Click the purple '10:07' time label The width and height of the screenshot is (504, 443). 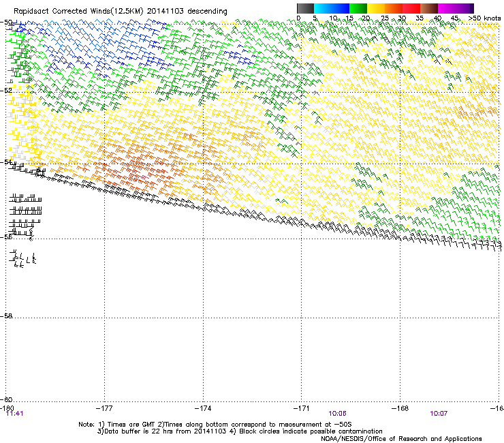point(439,414)
